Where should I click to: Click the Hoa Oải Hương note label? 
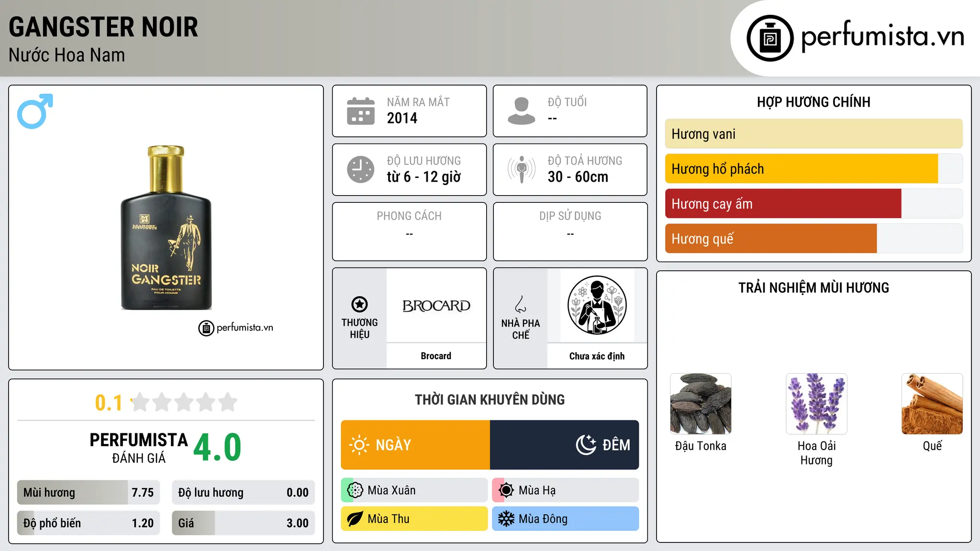(816, 453)
